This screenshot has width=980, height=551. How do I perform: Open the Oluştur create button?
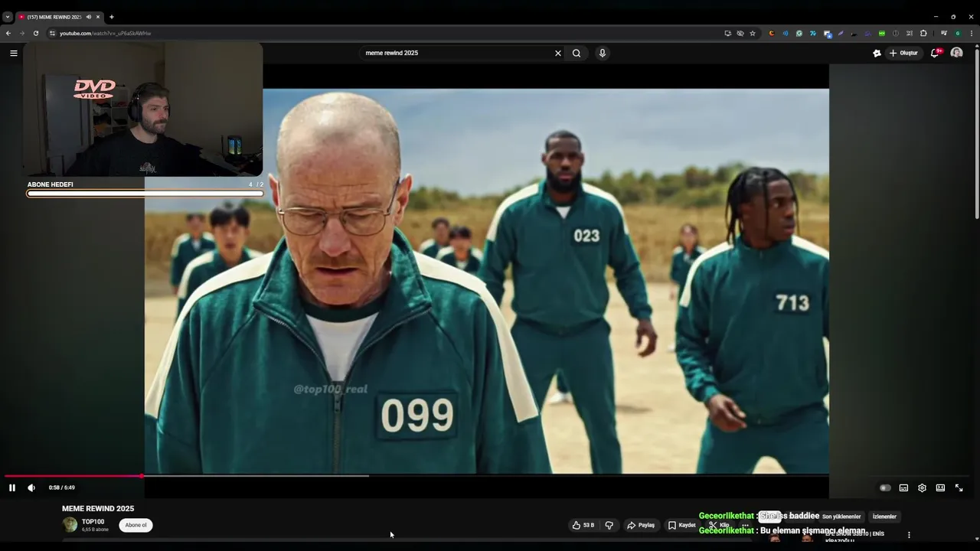click(903, 53)
